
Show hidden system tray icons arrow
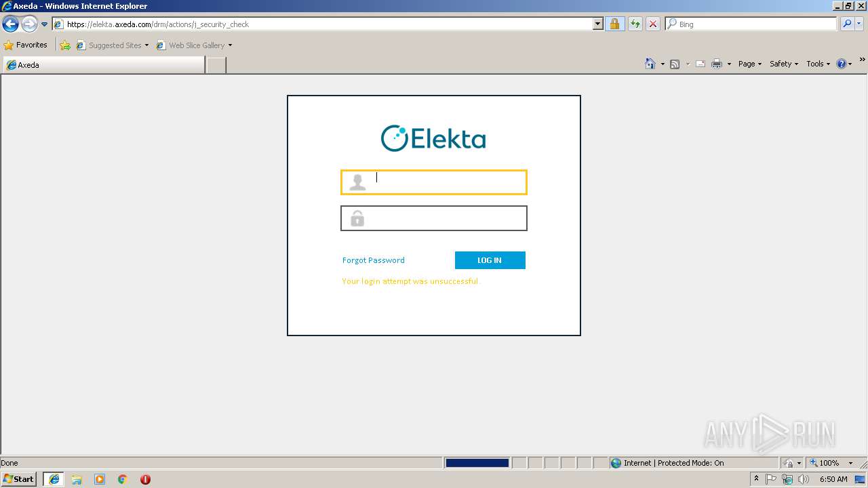click(756, 479)
